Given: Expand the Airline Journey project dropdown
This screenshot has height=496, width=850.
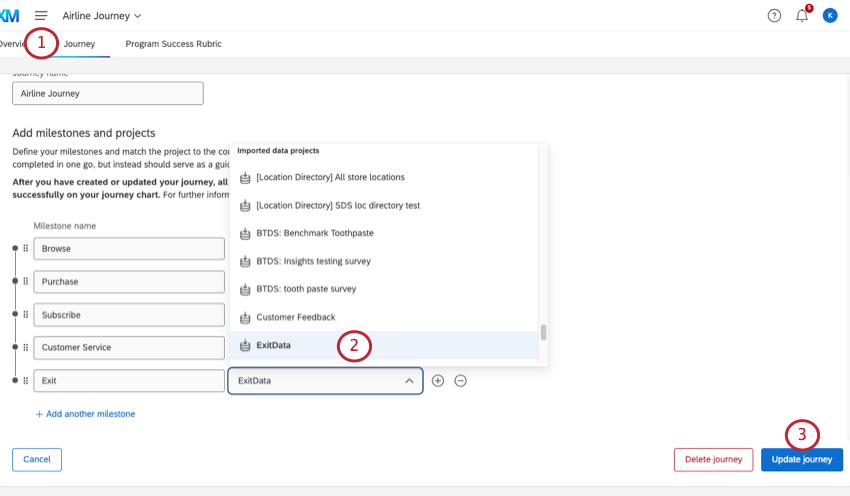Looking at the screenshot, I should coord(102,16).
